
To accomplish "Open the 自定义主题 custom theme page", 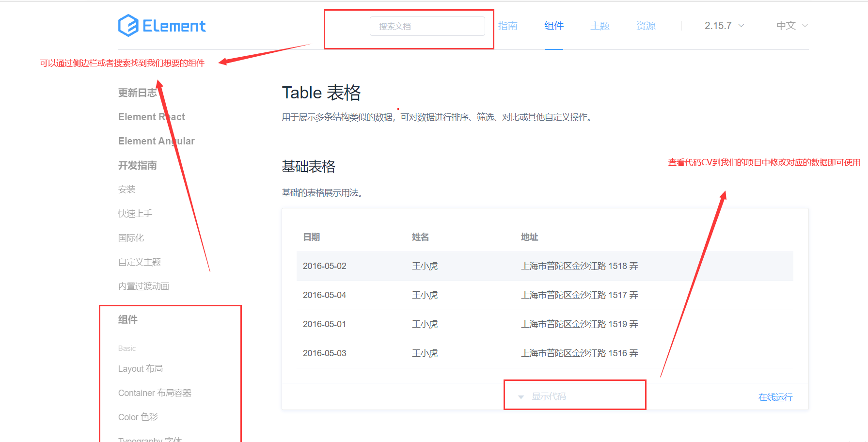I will (x=139, y=262).
